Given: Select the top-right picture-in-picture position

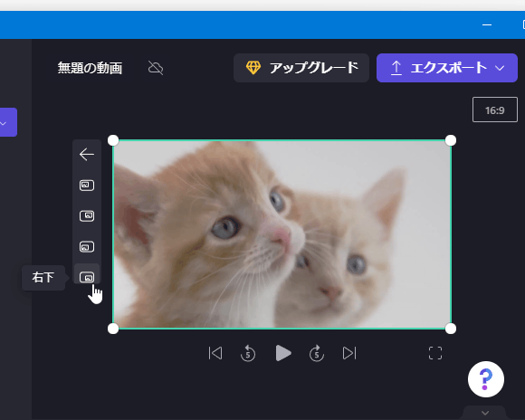Looking at the screenshot, I should (x=87, y=216).
